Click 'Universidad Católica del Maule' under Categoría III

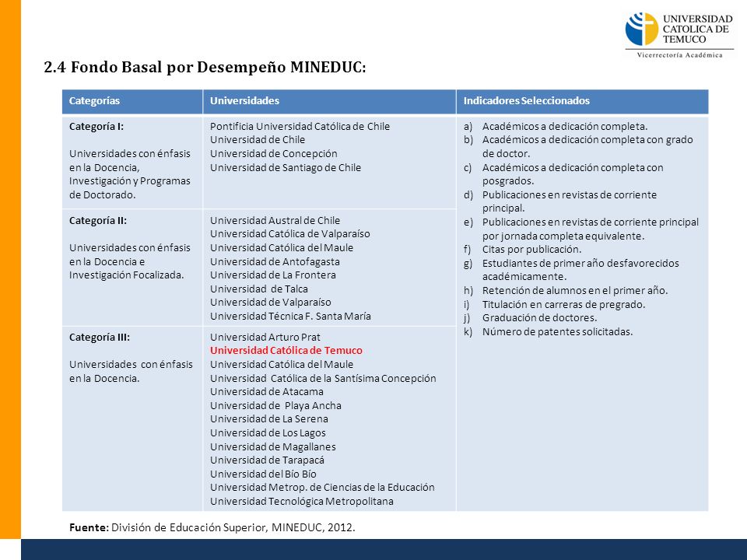coord(282,364)
